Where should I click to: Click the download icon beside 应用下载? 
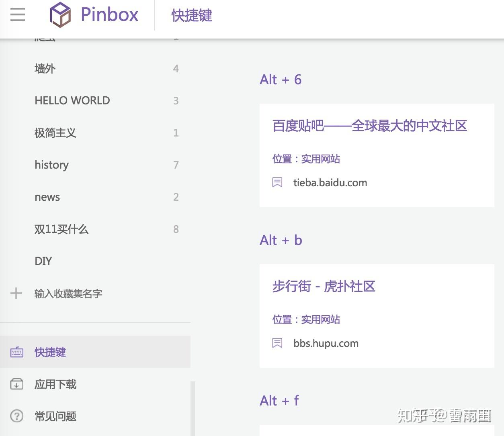[17, 384]
